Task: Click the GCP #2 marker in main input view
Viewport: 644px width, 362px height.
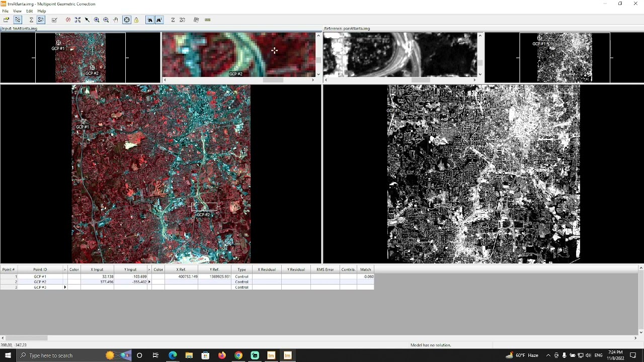Action: (203, 209)
